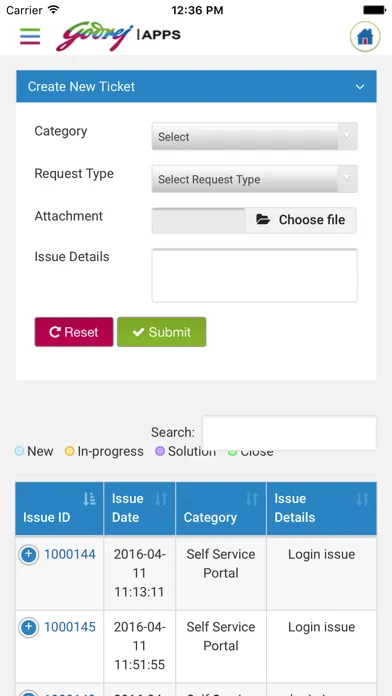Click the In-progress yellow status indicator
The image size is (392, 696).
click(x=69, y=451)
